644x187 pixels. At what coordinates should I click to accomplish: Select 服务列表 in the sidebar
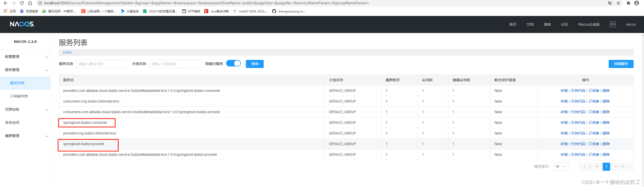(25, 83)
